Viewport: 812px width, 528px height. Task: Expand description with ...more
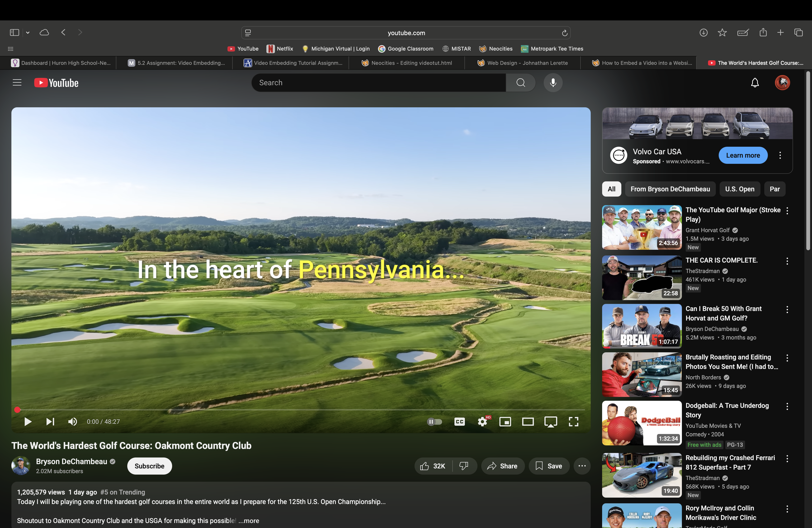pos(249,520)
